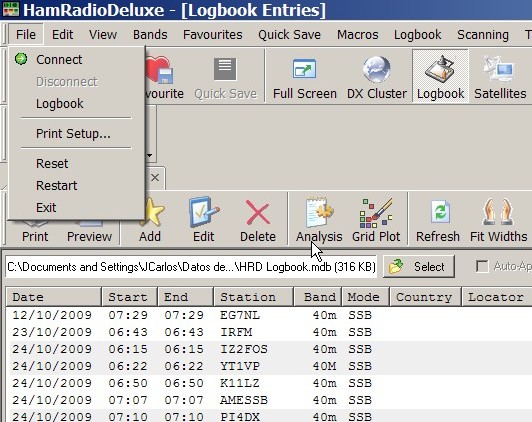Add a new logbook entry star icon
The width and height of the screenshot is (532, 422).
(154, 212)
